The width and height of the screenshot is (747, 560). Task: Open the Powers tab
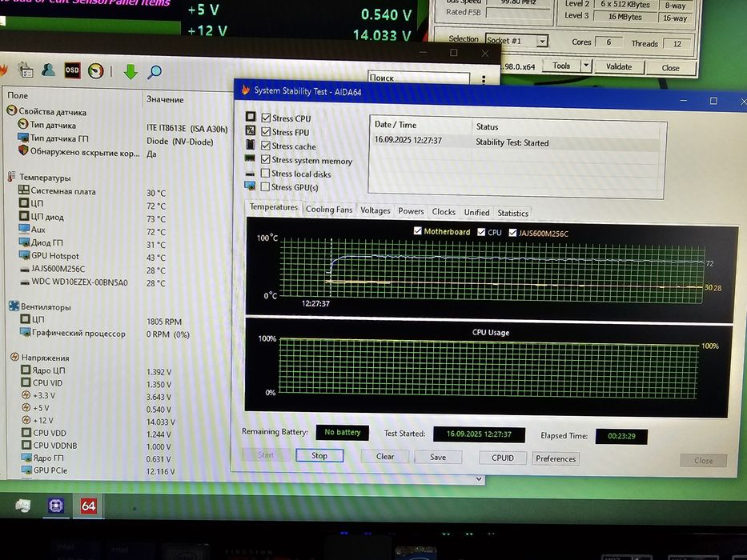pos(411,211)
